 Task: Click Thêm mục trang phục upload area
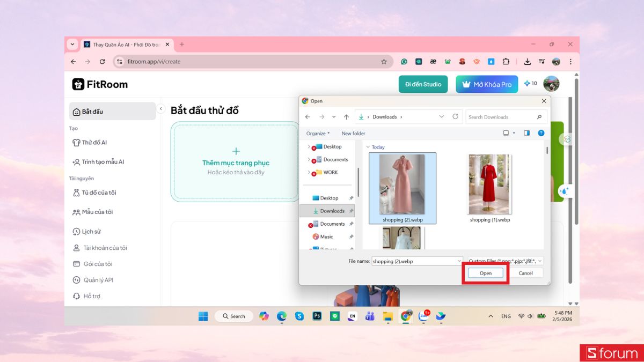click(x=236, y=161)
